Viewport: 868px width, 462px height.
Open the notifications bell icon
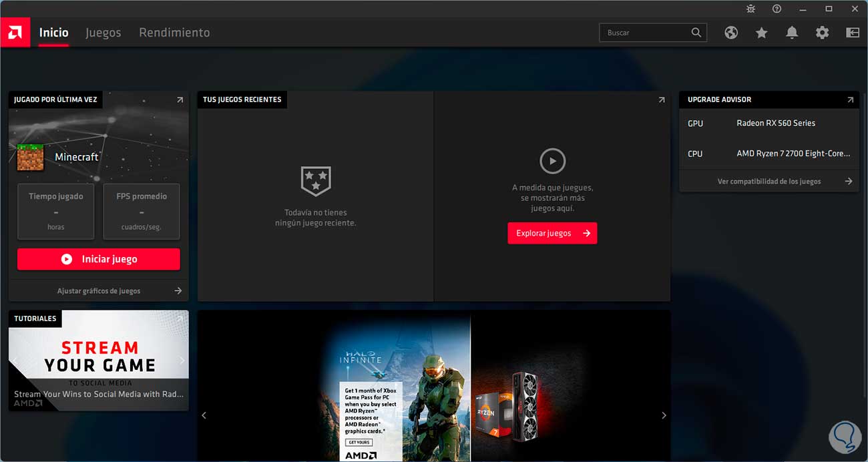click(x=792, y=32)
